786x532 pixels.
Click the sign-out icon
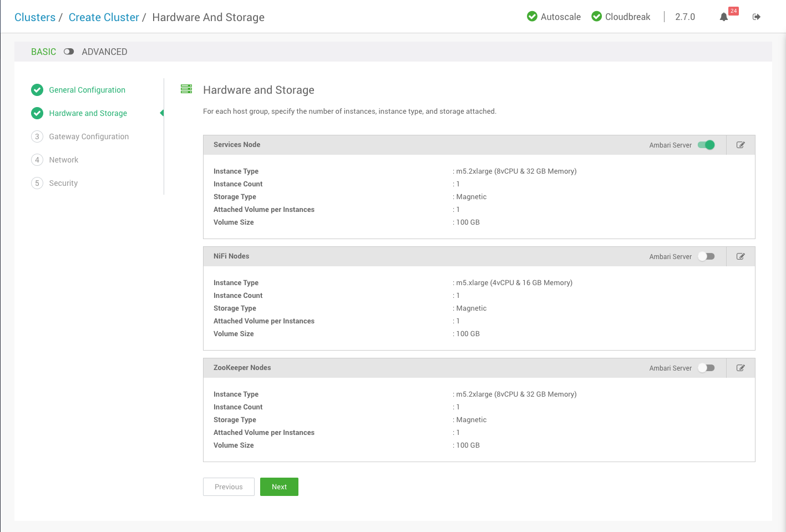[x=756, y=17]
